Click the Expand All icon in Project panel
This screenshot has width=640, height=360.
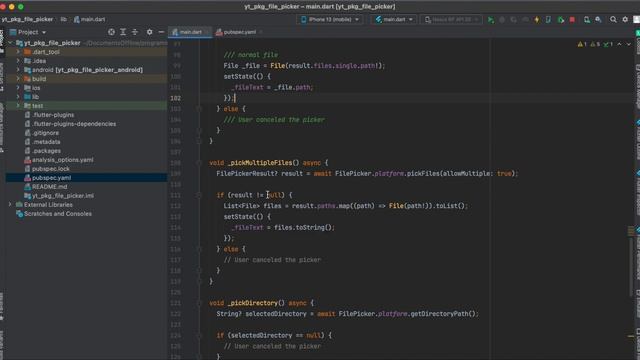click(x=123, y=32)
